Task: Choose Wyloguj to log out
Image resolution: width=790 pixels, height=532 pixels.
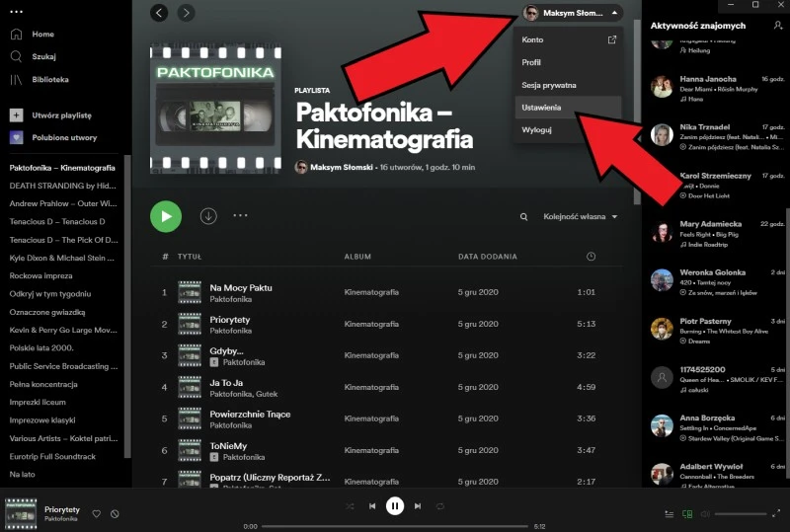Action: pyautogui.click(x=568, y=129)
